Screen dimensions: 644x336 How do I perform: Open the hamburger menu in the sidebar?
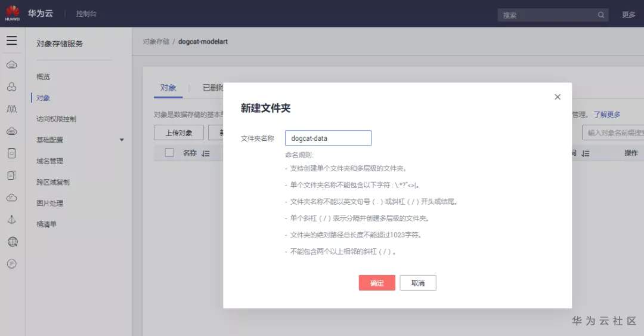[x=12, y=41]
